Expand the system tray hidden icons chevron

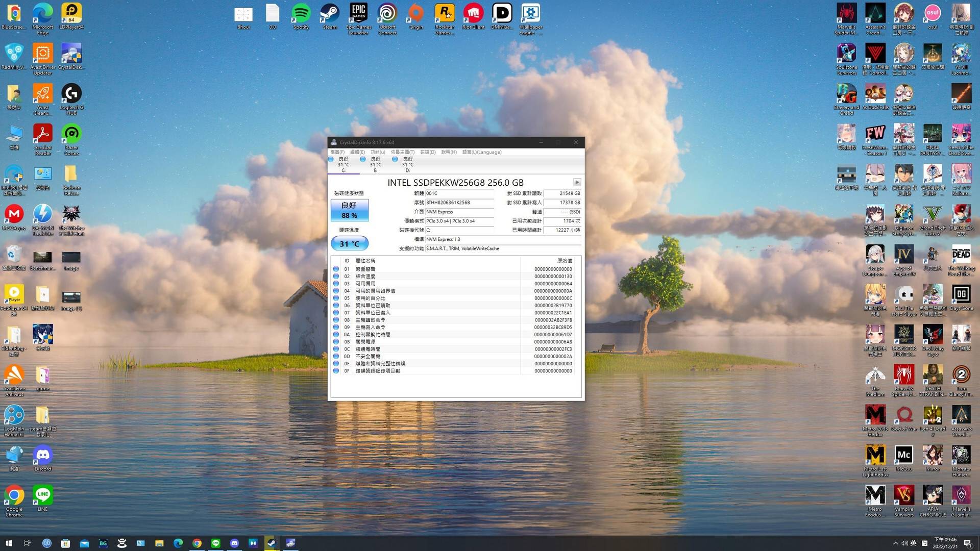point(895,543)
